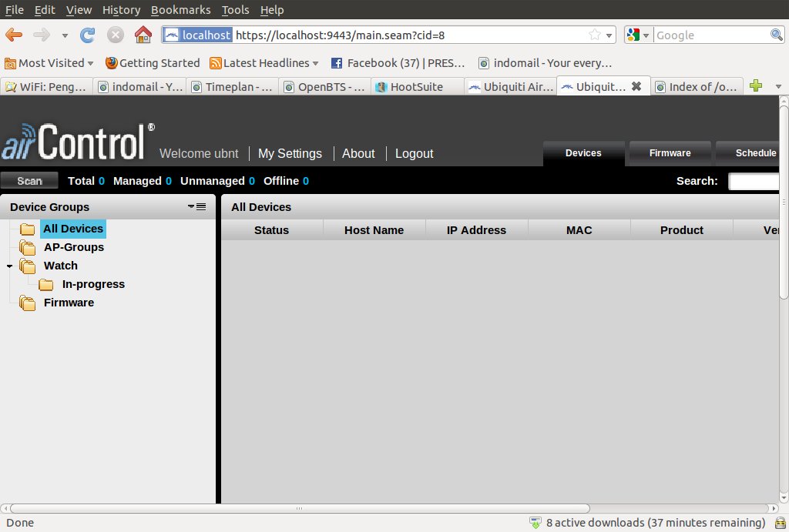
Task: Click the Logout link
Action: [x=414, y=153]
